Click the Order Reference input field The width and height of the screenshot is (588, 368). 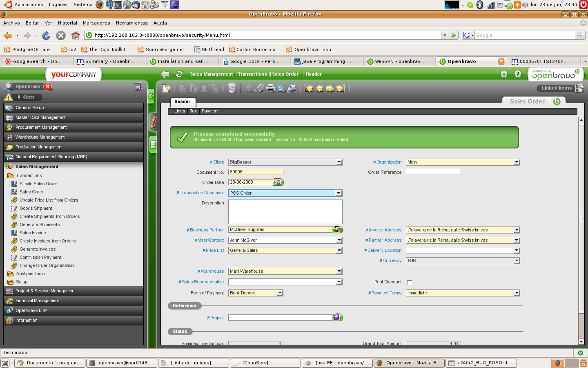point(433,172)
